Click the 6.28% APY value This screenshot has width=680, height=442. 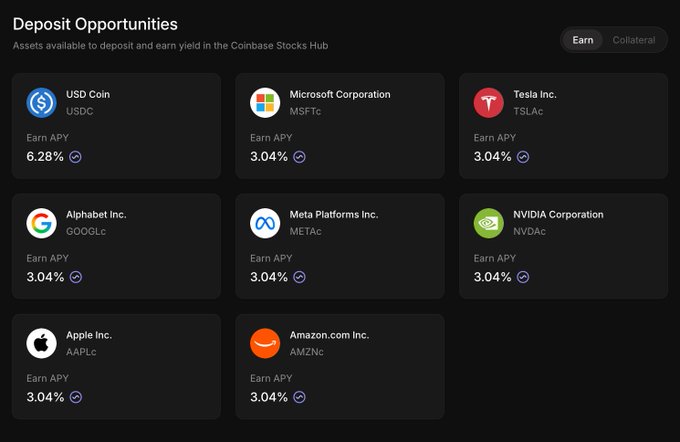[45, 157]
